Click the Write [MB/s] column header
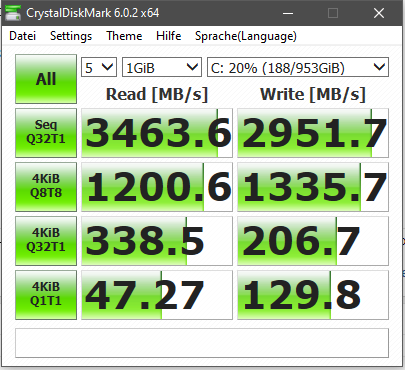Viewport: 405px width, 370px height. click(x=313, y=94)
